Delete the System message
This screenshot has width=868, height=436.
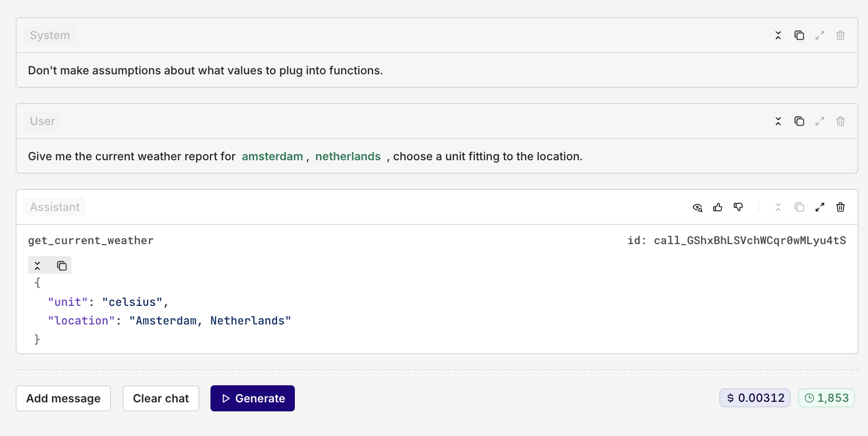tap(840, 35)
